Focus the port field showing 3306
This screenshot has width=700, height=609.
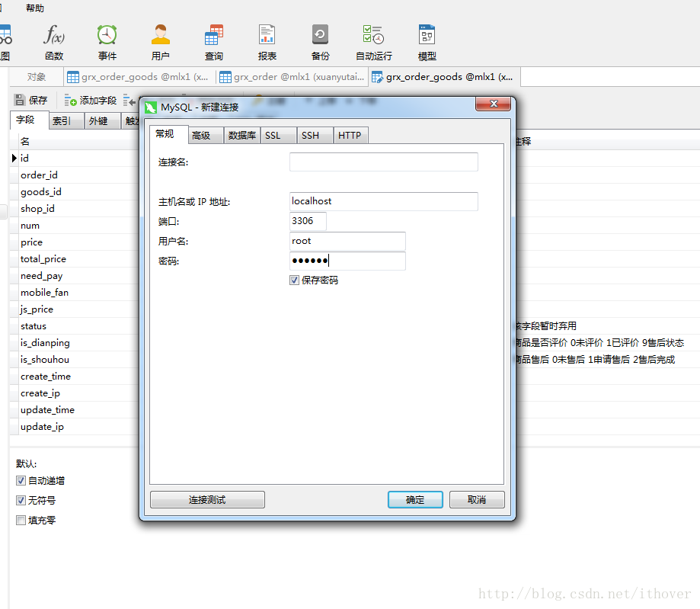point(308,221)
